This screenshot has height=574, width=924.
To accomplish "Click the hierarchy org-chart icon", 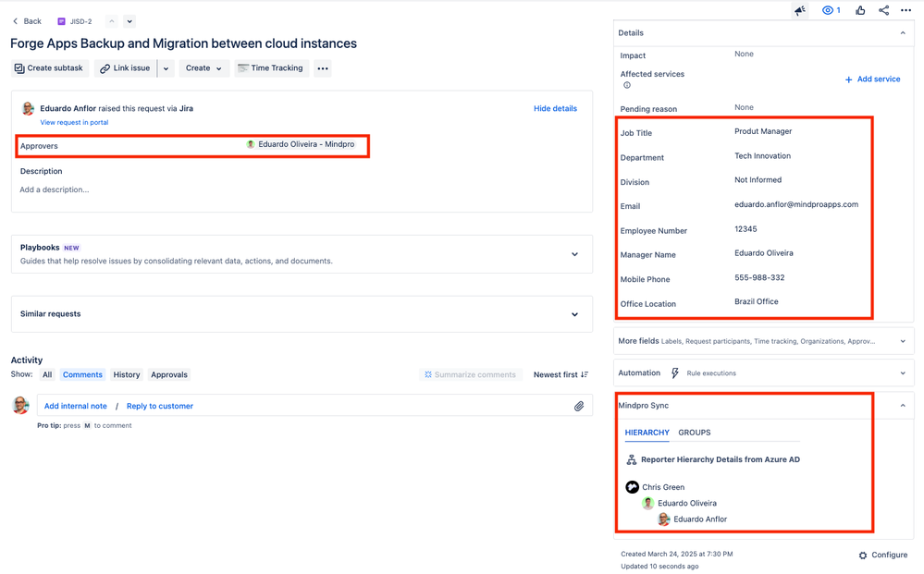I will point(631,459).
